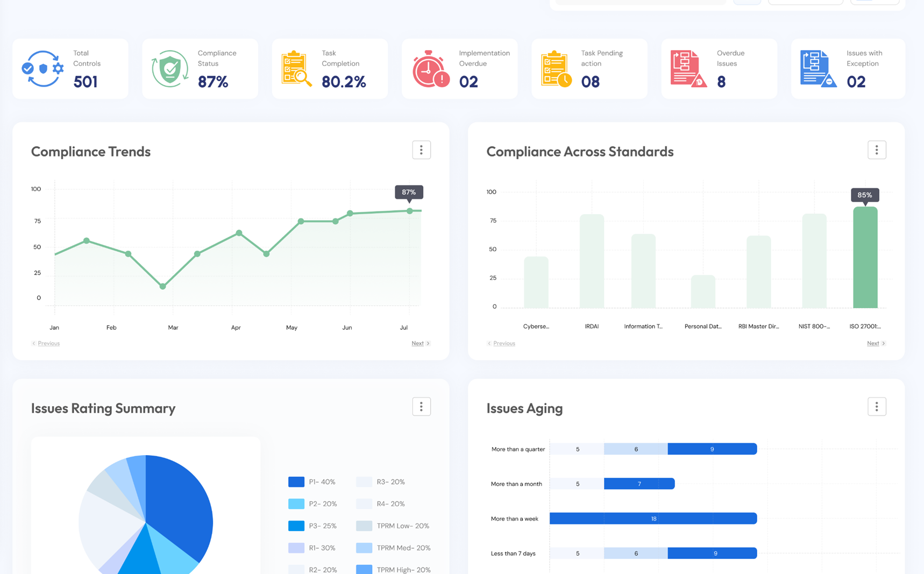The height and width of the screenshot is (574, 924).
Task: Click the Total Controls gear-shield icon
Action: click(x=43, y=69)
